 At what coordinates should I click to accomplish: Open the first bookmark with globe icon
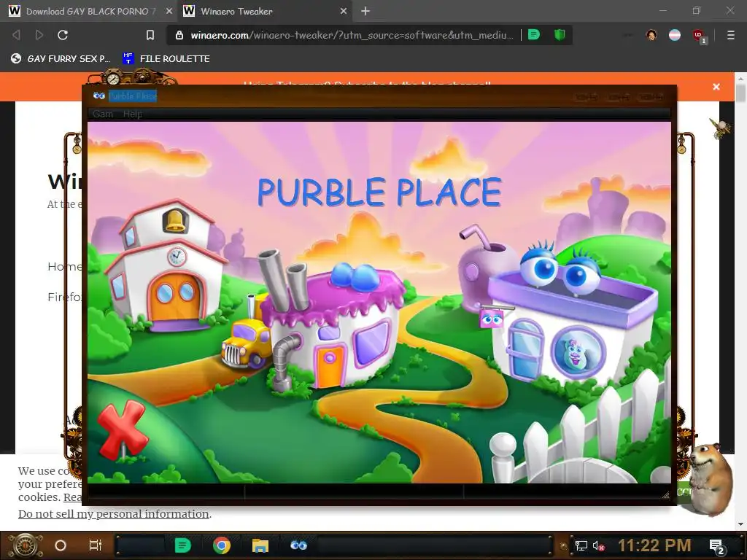(61, 58)
